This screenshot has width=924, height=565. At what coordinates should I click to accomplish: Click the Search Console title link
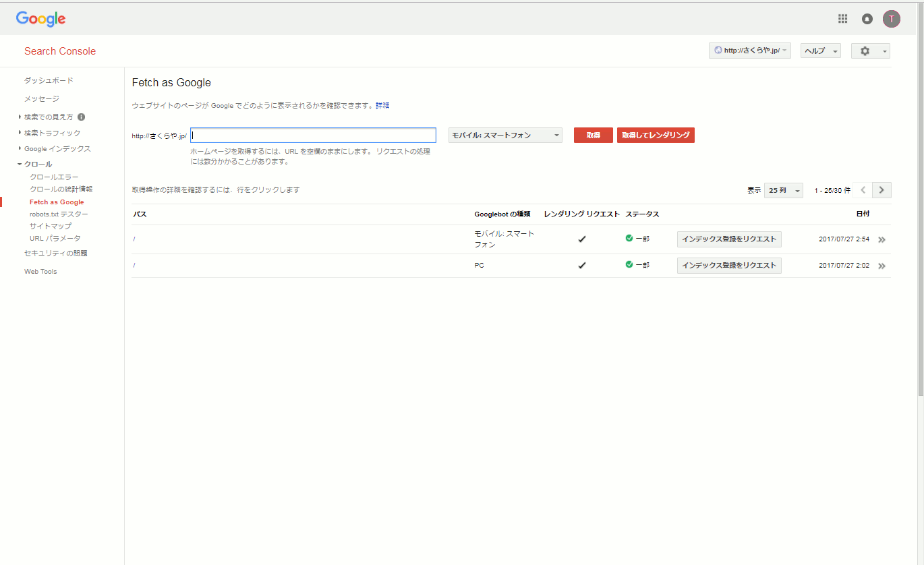60,51
